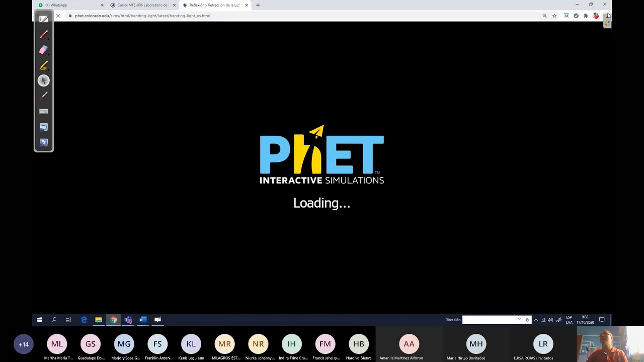Select participant Martha María avatar ML
Screen dimensions: 644x362
(57, 344)
